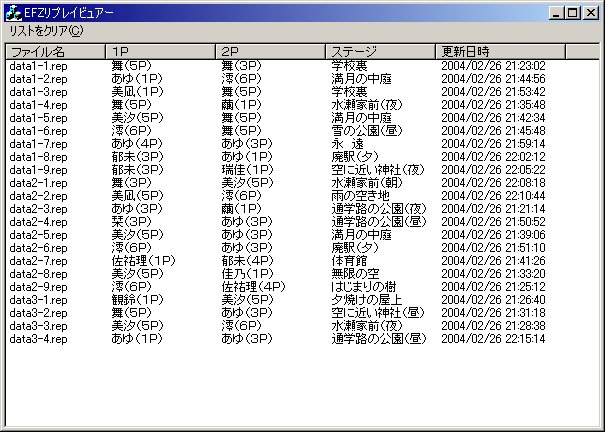Click 1P cell 観鈴(1P)
Screen dimensions: 605x432
pyautogui.click(x=137, y=300)
